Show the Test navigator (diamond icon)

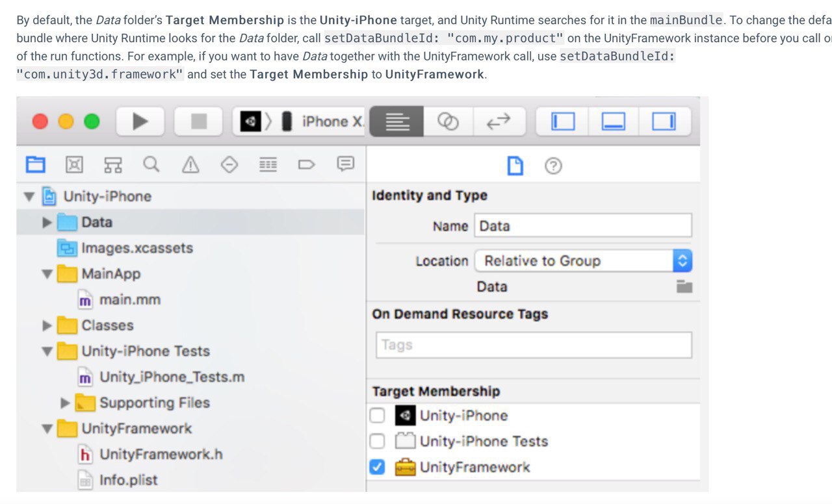point(229,164)
